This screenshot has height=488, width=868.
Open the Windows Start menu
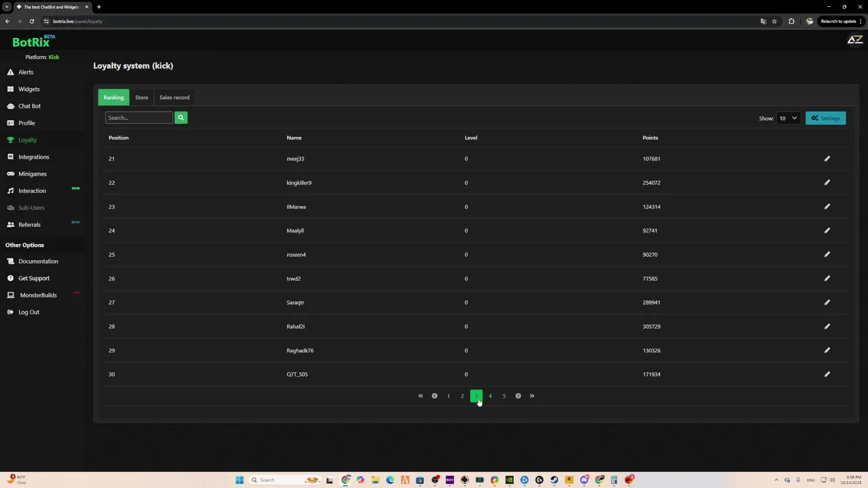(x=239, y=480)
